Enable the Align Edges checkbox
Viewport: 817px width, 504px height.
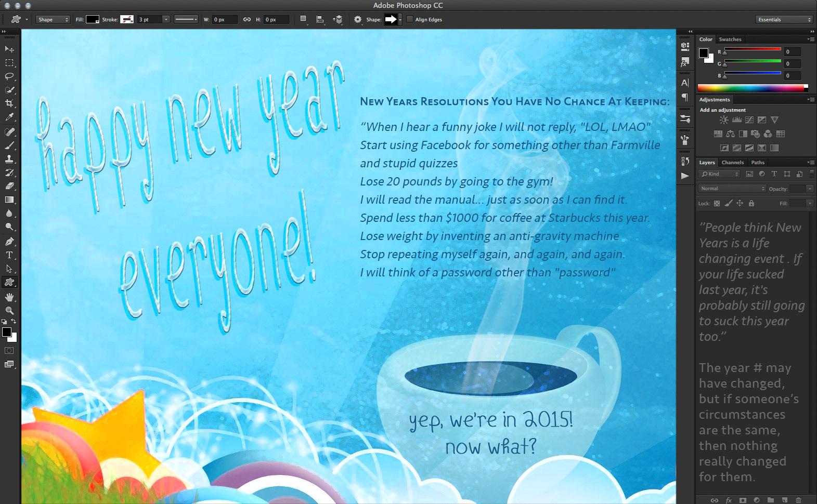[410, 20]
